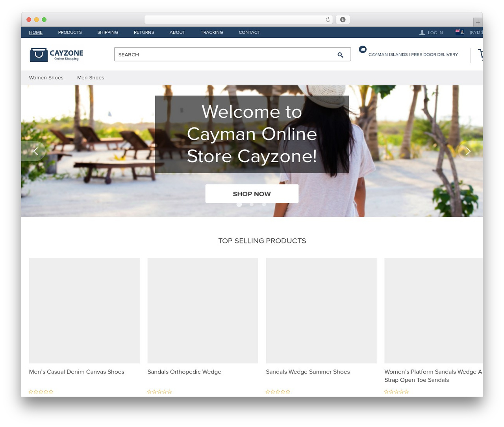504x427 pixels.
Task: Open Sandals Wedge Summer Shoes image
Action: [321, 311]
